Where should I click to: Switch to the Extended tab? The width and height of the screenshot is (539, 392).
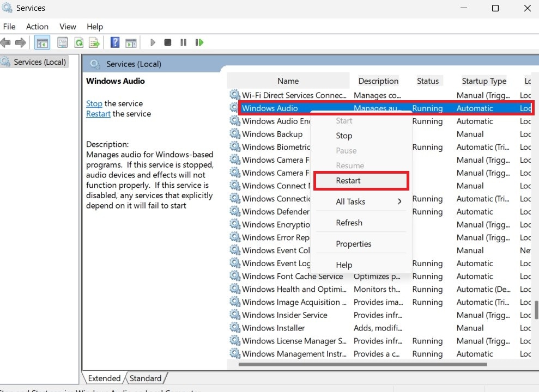(x=104, y=378)
